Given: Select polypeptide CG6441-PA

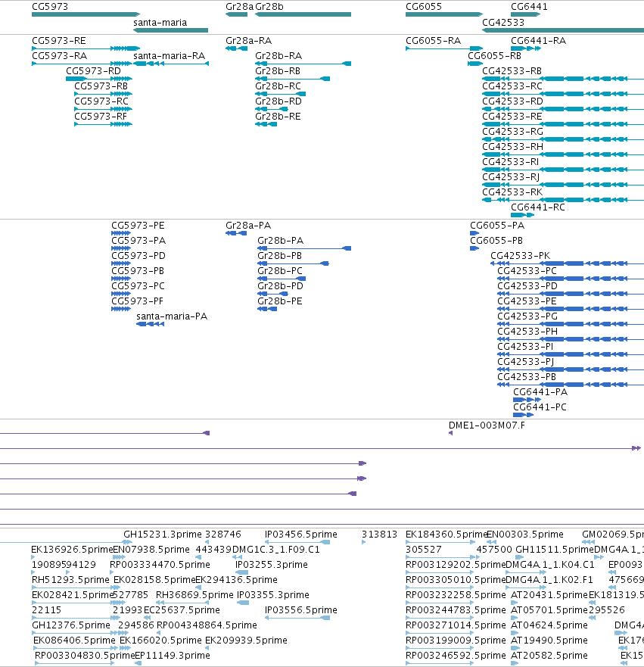Looking at the screenshot, I should 527,400.
